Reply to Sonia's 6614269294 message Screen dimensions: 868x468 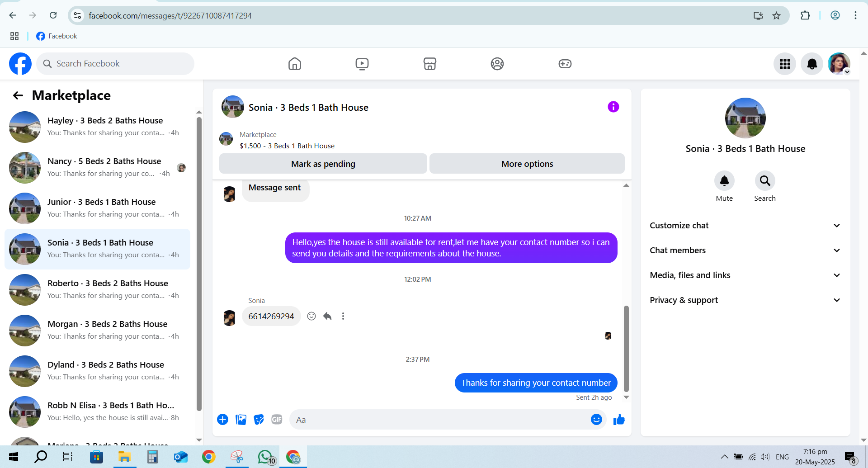point(328,316)
